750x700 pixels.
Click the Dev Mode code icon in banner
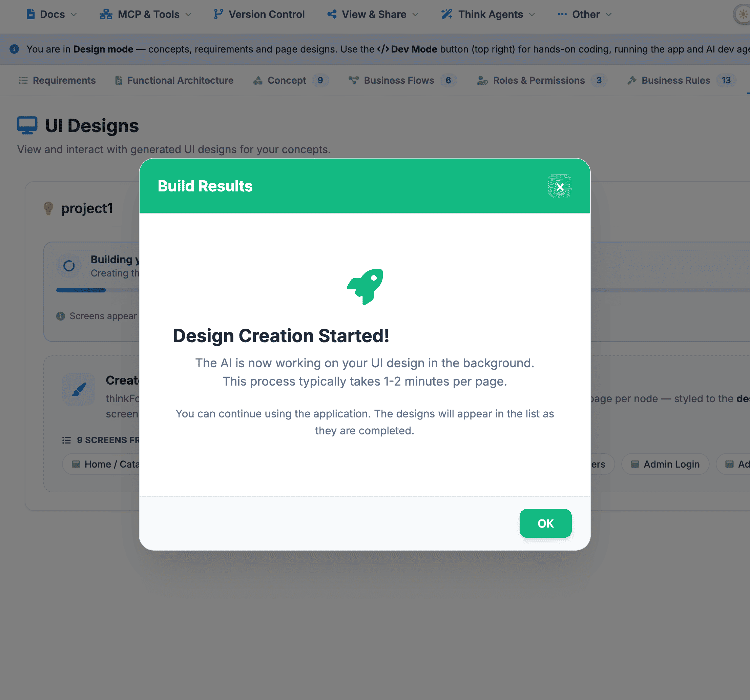383,49
